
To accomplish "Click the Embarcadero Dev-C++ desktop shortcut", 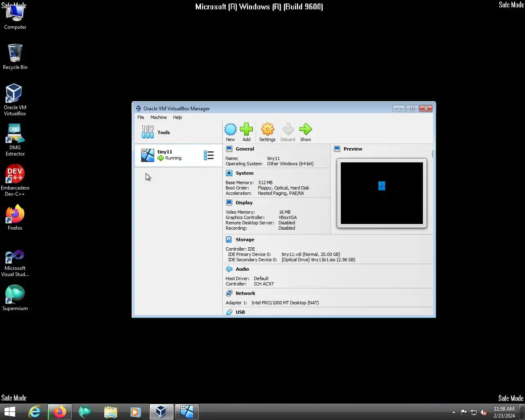I will [x=15, y=180].
